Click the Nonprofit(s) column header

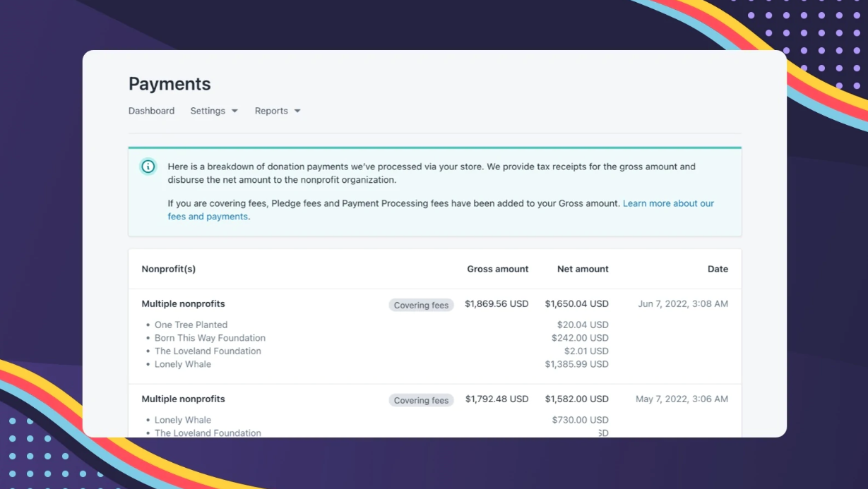point(169,269)
